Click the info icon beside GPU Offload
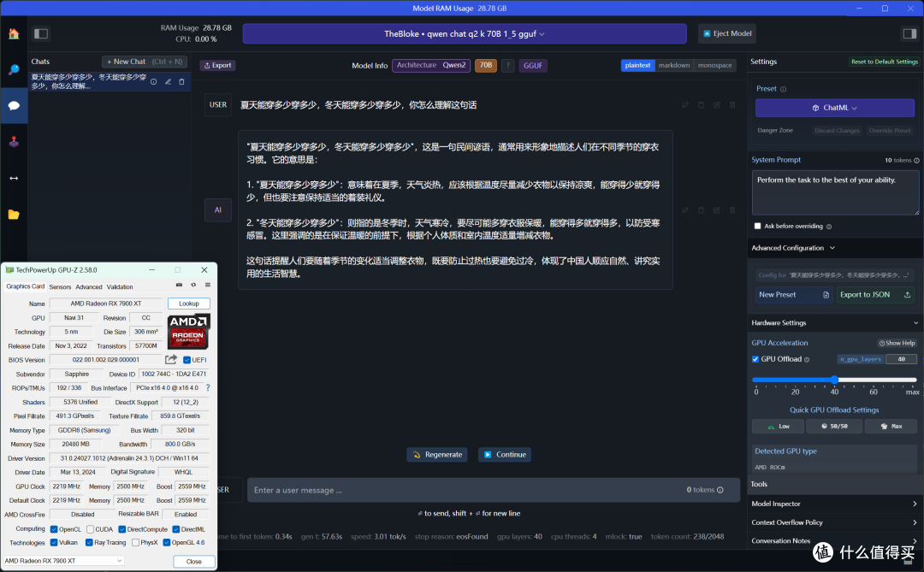Image resolution: width=924 pixels, height=572 pixels. (x=807, y=359)
